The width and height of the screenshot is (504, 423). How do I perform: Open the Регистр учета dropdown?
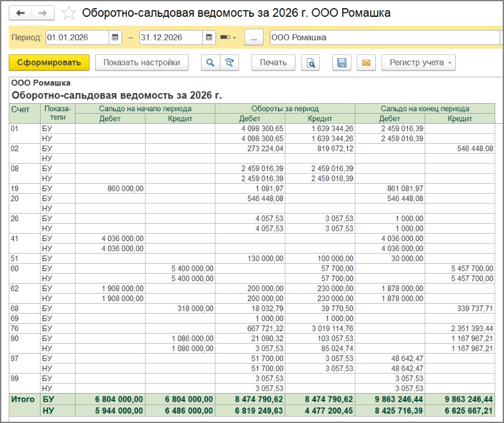pos(418,62)
